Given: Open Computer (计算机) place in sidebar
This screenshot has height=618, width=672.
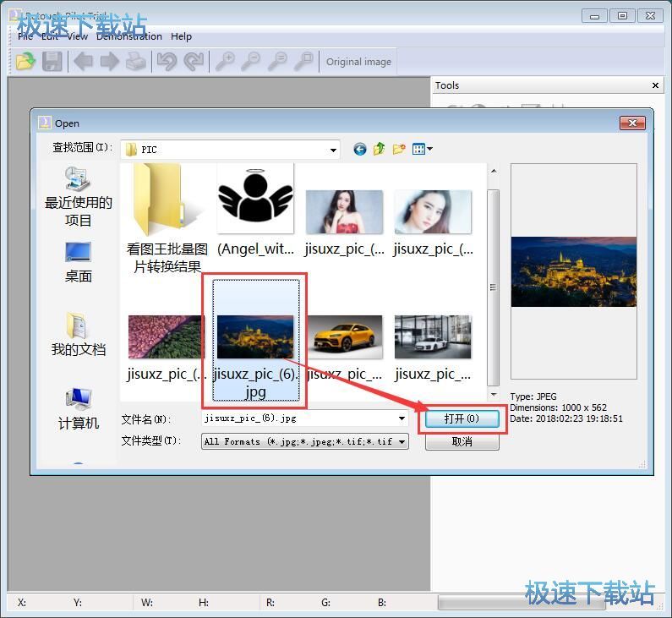Looking at the screenshot, I should click(x=78, y=408).
